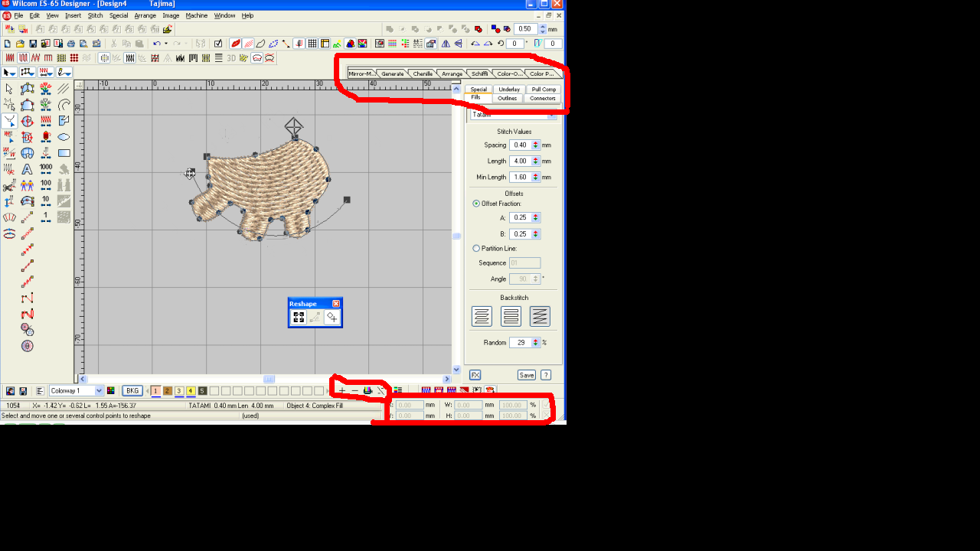Click the FX effects button in Object Properties
980x551 pixels.
475,375
